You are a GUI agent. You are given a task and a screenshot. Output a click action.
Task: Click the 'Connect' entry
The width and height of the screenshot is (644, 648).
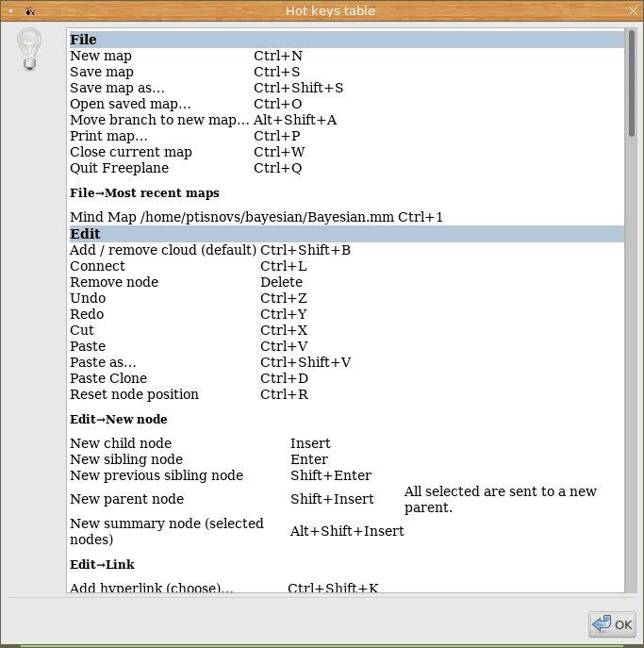click(97, 266)
